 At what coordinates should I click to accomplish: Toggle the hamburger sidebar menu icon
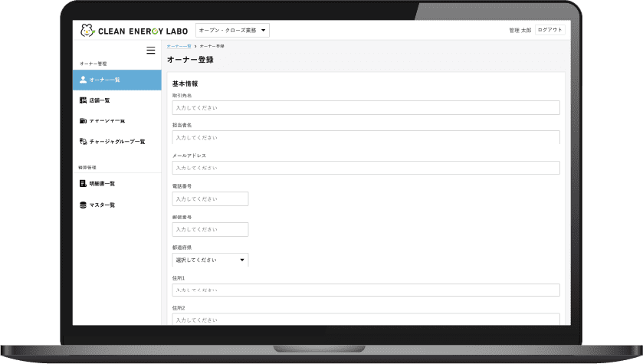[x=150, y=51]
